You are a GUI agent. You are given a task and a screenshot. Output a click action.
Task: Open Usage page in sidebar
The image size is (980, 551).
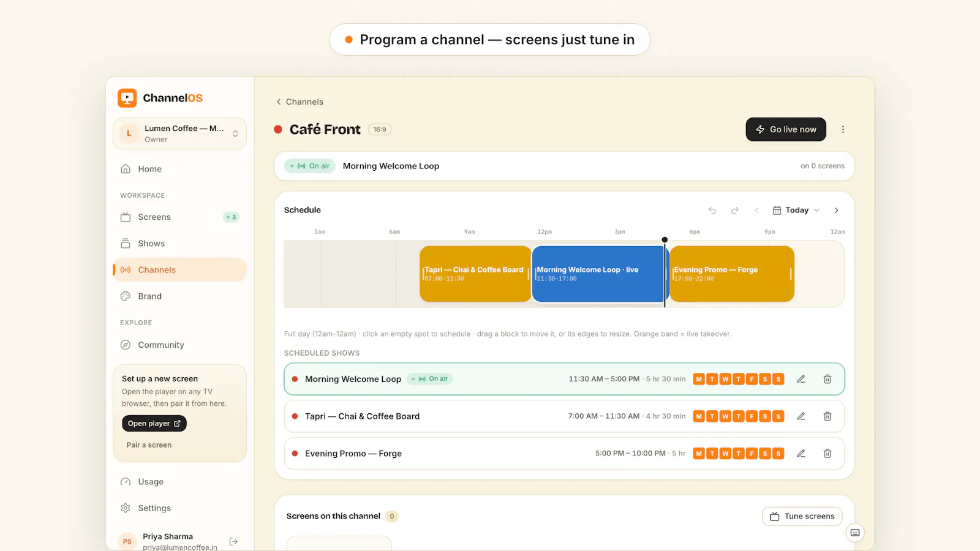(179, 482)
